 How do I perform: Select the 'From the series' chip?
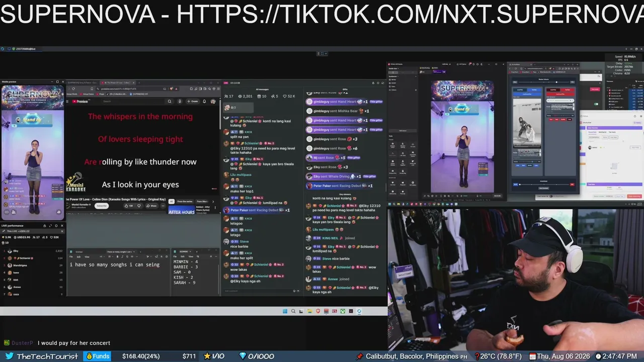coord(185,202)
